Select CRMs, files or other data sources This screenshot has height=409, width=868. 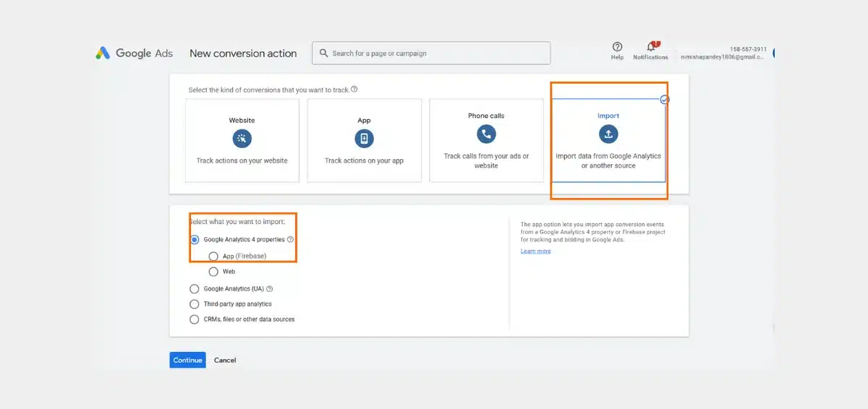tap(194, 319)
